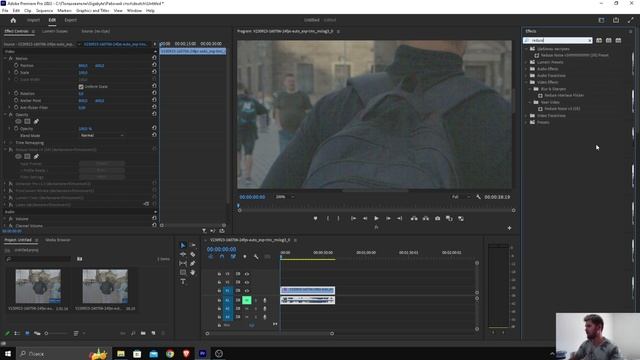Open the Workspaces icon at top right
Image resolution: width=640 pixels, height=360 pixels.
click(x=601, y=20)
